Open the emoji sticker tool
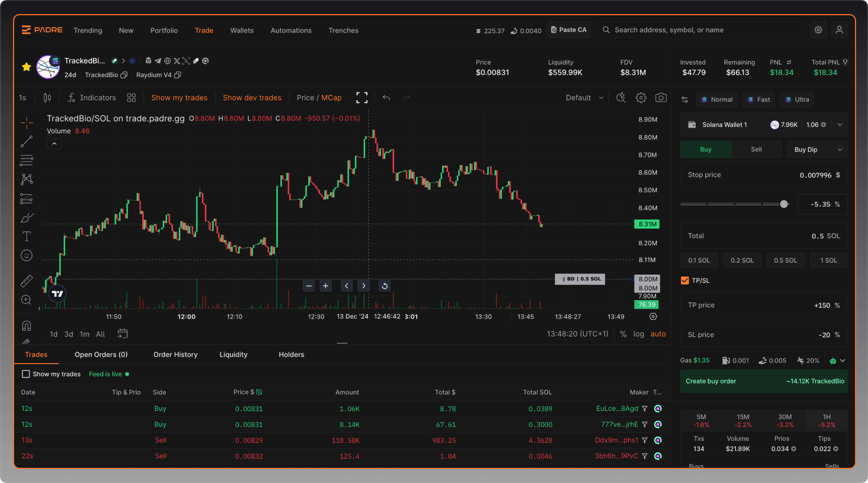Screen dimensions: 868x483 pyautogui.click(x=27, y=255)
